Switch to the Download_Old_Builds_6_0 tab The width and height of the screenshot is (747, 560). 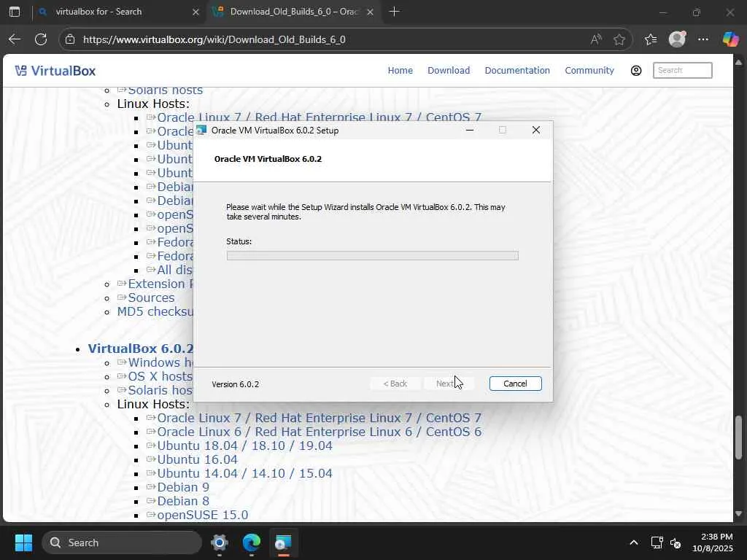293,12
